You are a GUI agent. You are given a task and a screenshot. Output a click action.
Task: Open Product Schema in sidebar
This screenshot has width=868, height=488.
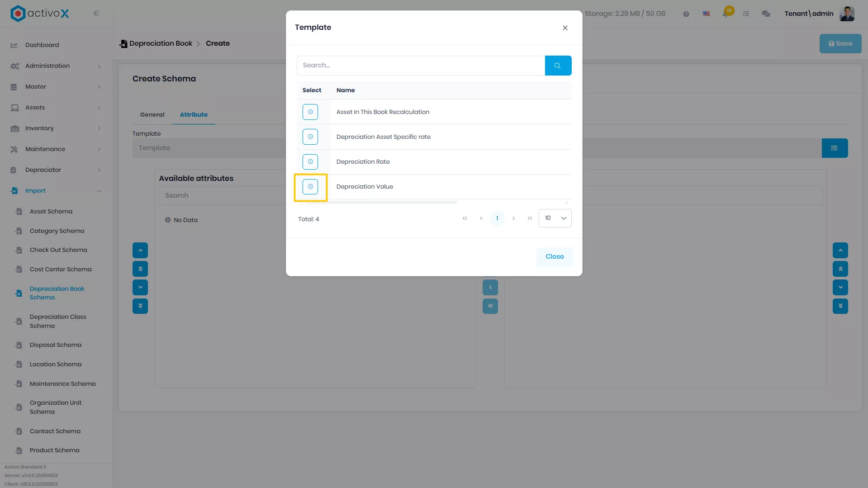(55, 450)
